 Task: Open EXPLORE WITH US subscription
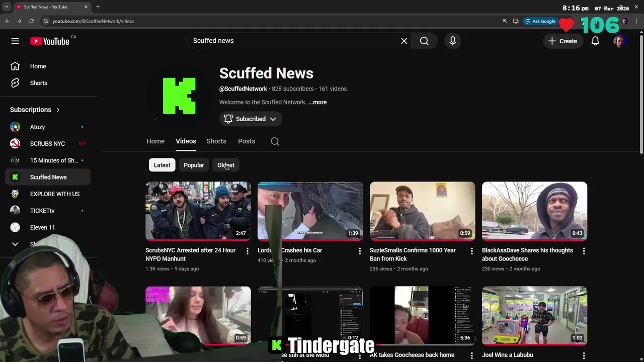point(48,194)
